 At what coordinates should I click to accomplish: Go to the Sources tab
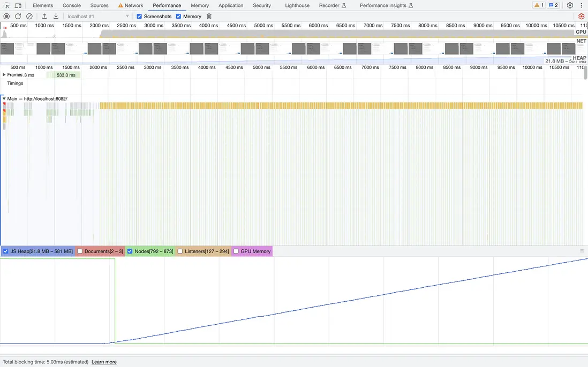pos(100,5)
